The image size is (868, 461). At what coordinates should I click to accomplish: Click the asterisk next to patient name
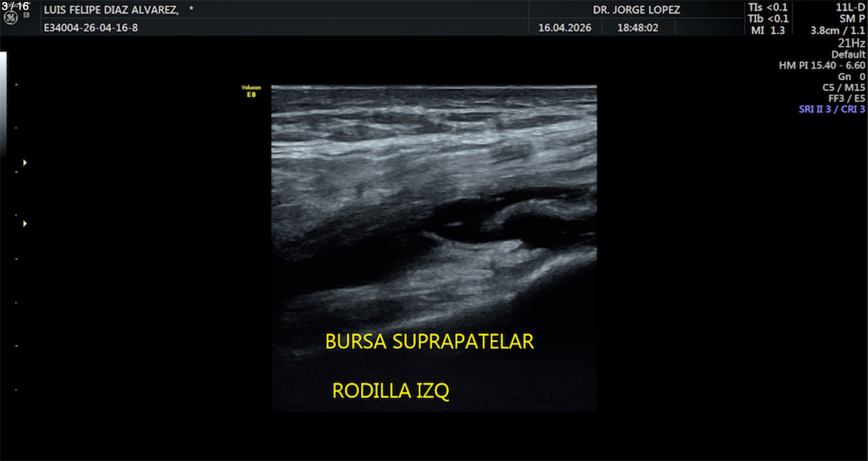191,9
